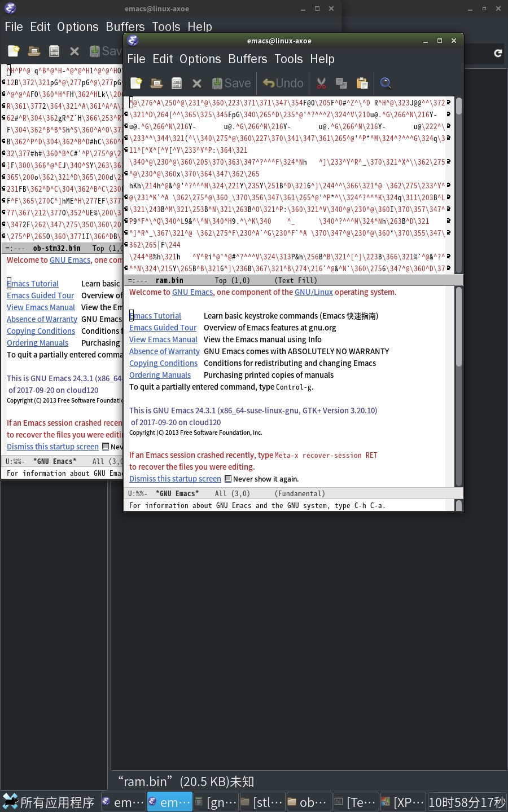Image resolution: width=508 pixels, height=812 pixels.
Task: Click Cut scissors icon in front Emacs
Action: [321, 83]
